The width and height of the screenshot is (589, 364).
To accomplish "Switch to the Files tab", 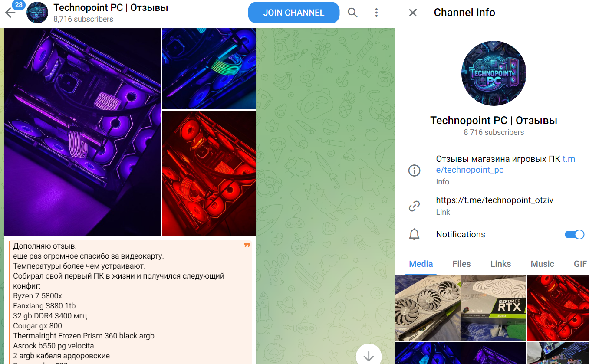I will [461, 264].
